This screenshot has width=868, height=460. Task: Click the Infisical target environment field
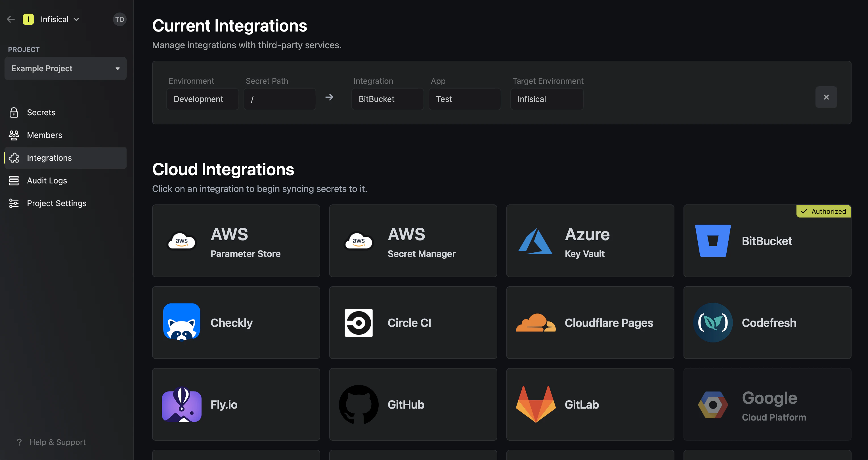point(547,99)
